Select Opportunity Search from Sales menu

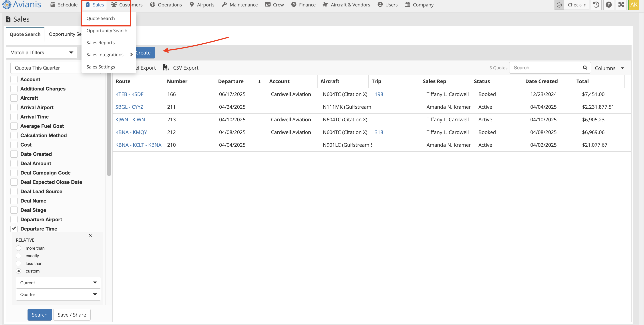pyautogui.click(x=107, y=30)
